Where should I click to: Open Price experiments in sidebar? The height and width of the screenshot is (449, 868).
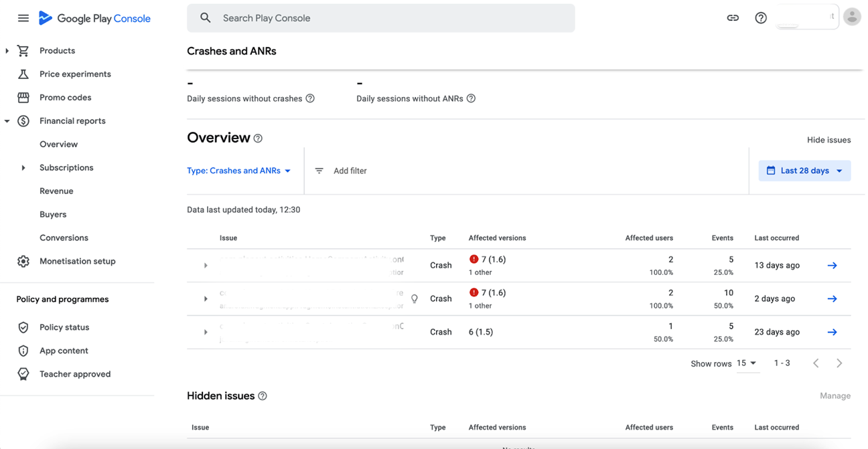click(75, 74)
